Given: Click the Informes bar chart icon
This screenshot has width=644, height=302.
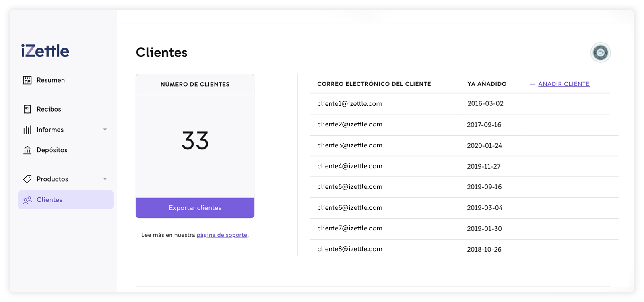Looking at the screenshot, I should pyautogui.click(x=27, y=130).
